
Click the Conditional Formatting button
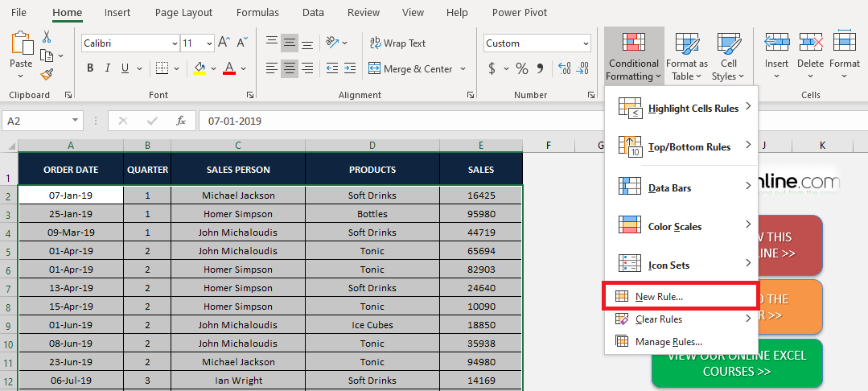tap(634, 56)
